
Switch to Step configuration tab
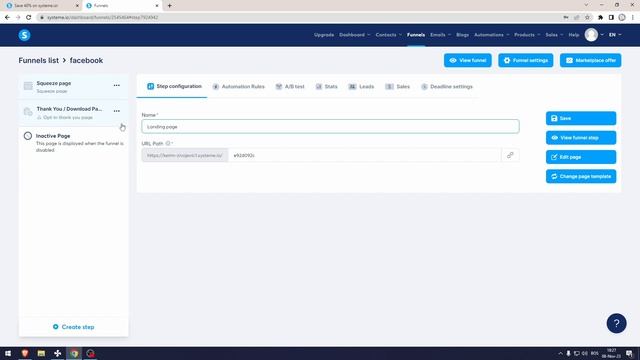(x=174, y=87)
